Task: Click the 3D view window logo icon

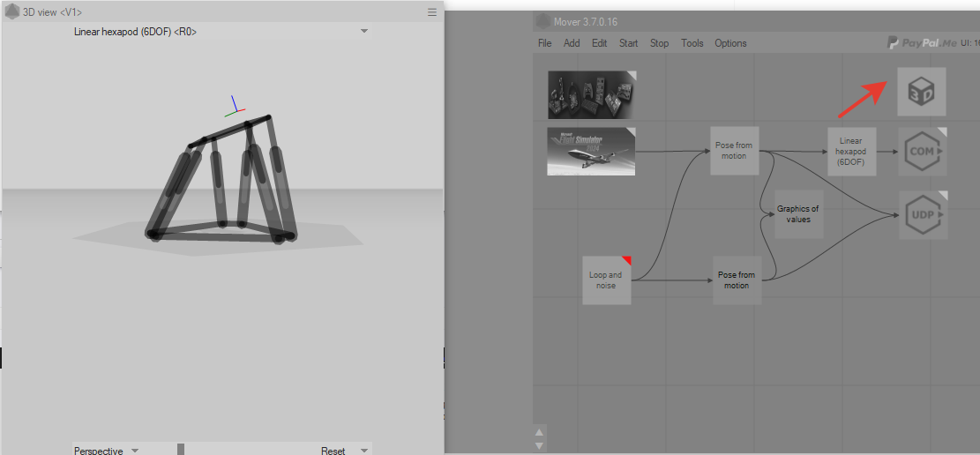Action: pyautogui.click(x=11, y=11)
